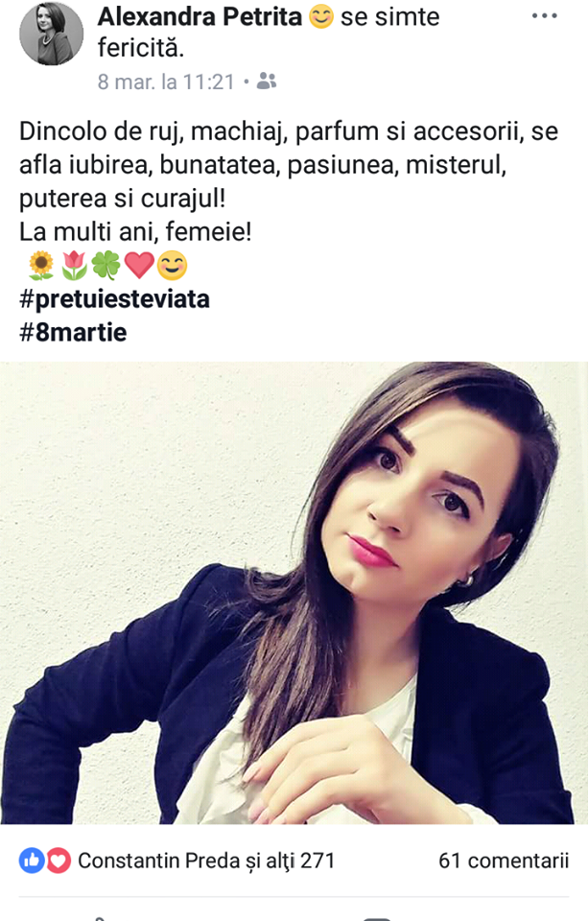Image resolution: width=588 pixels, height=921 pixels.
Task: Tap the 'se simte fericită' feeling text
Action: [x=269, y=33]
